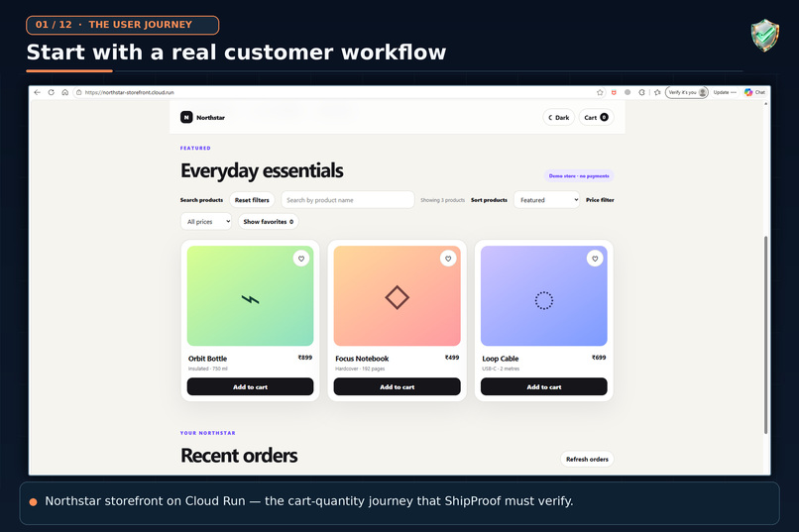
Task: Open the Copilot Chat panel
Action: (x=754, y=92)
